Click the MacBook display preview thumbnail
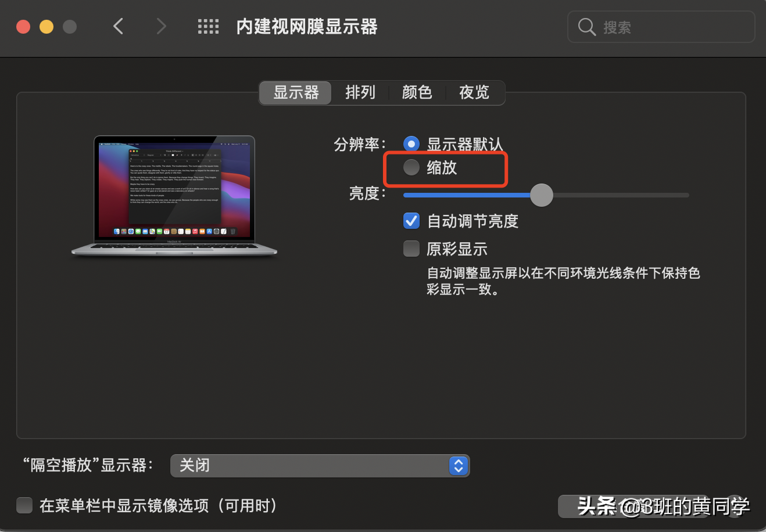 pyautogui.click(x=174, y=196)
